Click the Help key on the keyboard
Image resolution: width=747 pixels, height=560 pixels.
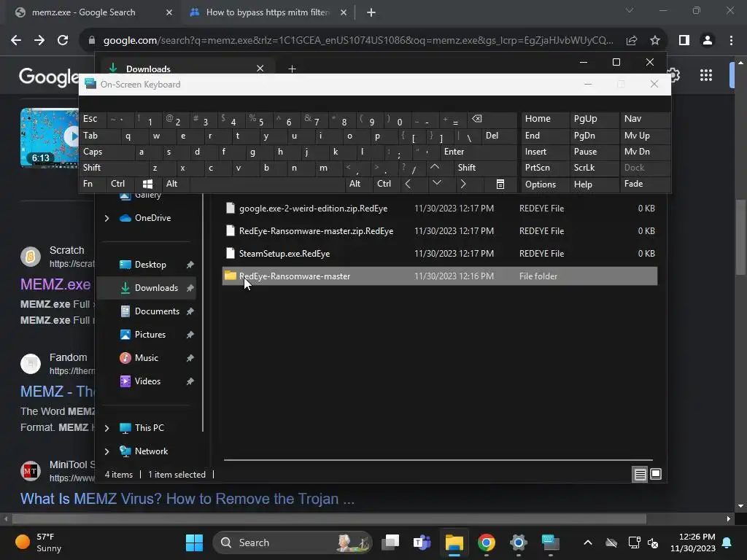coord(594,184)
